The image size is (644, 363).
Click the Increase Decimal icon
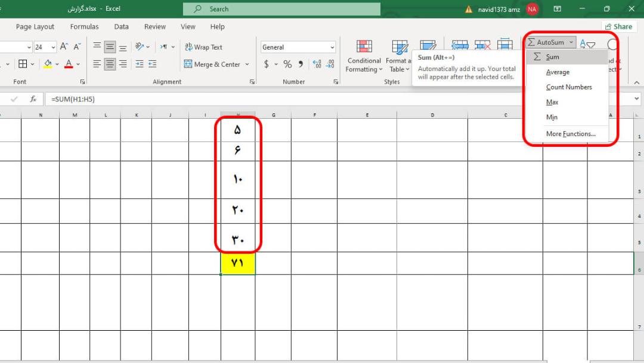coord(317,64)
